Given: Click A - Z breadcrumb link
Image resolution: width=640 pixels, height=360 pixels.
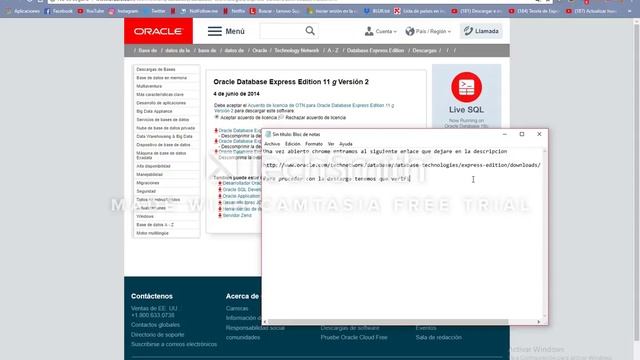Looking at the screenshot, I should point(333,51).
